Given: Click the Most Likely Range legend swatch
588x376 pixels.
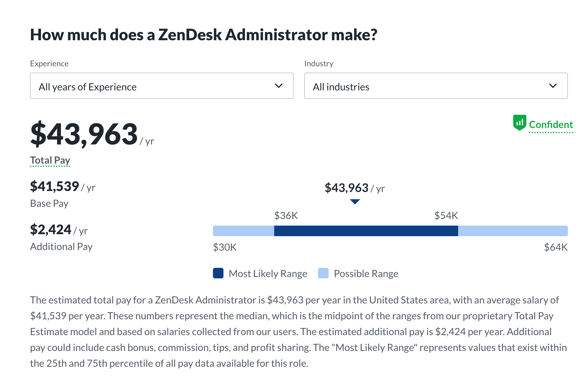Looking at the screenshot, I should [218, 273].
